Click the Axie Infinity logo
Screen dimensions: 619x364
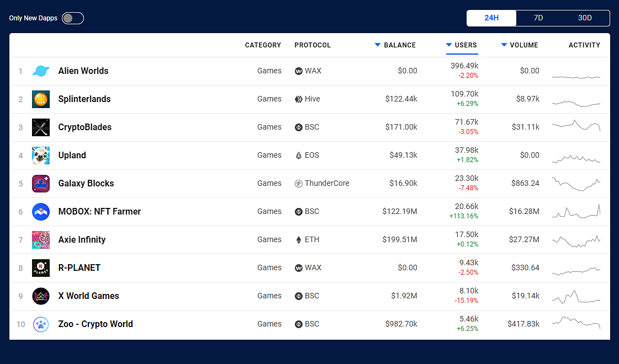point(41,240)
